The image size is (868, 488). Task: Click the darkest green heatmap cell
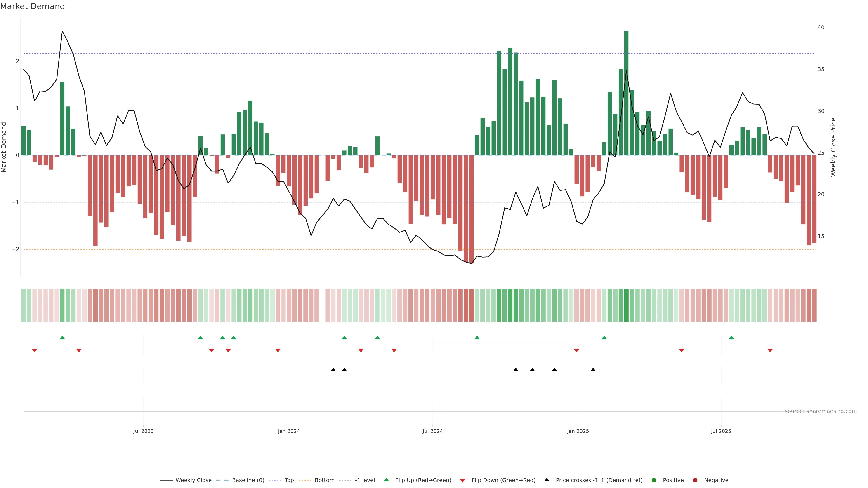click(626, 305)
